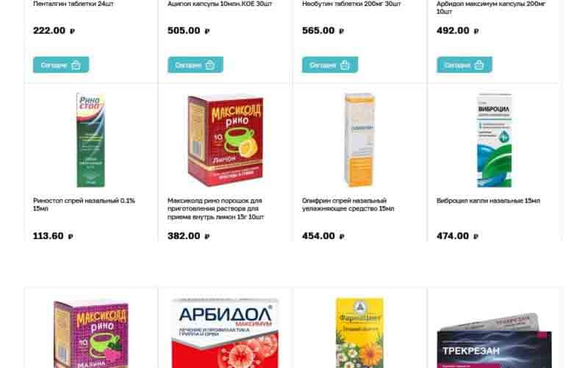Open Максиколд рино порошок лимон title link
This screenshot has width=588, height=368.
[x=215, y=209]
